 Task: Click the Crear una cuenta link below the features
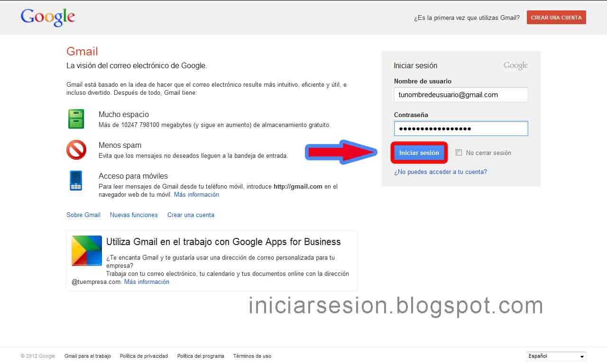pyautogui.click(x=191, y=215)
